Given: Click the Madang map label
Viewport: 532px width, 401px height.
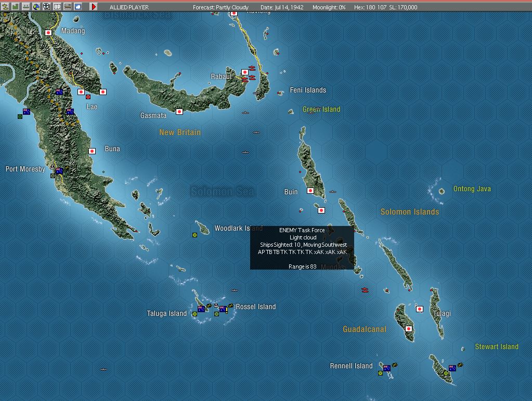Looking at the screenshot, I should (x=73, y=31).
